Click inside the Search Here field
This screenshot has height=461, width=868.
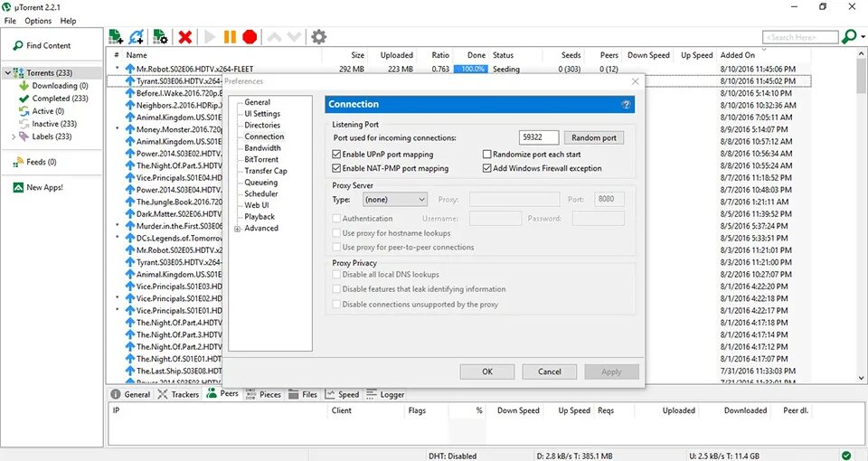(x=800, y=37)
